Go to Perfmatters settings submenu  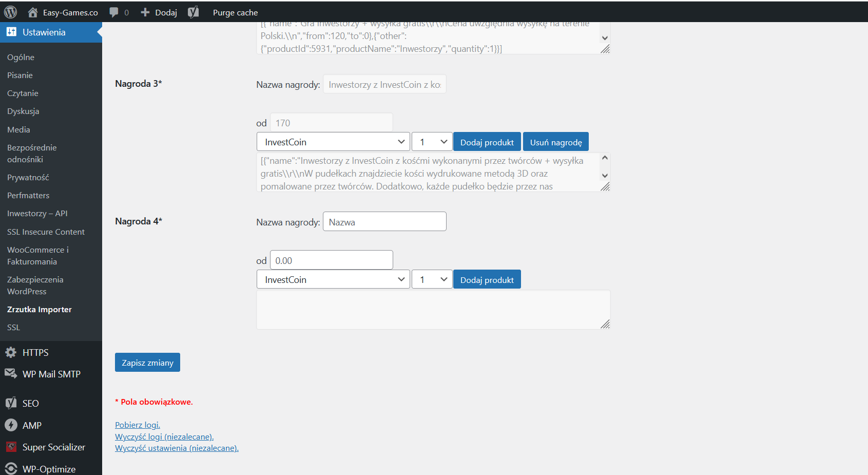click(x=28, y=195)
